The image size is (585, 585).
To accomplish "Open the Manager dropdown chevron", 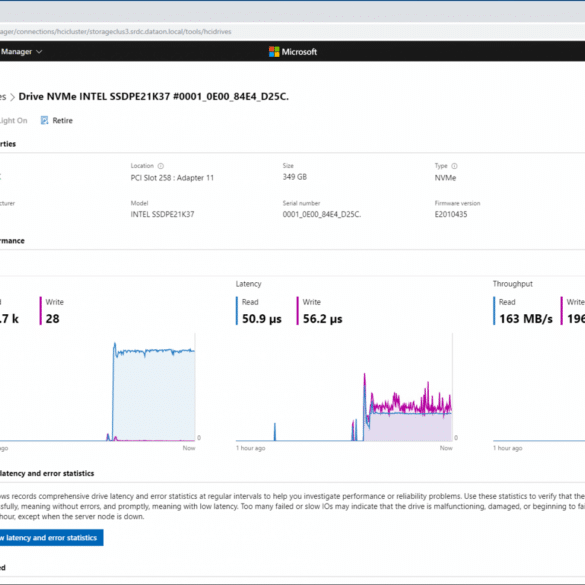I will [39, 51].
